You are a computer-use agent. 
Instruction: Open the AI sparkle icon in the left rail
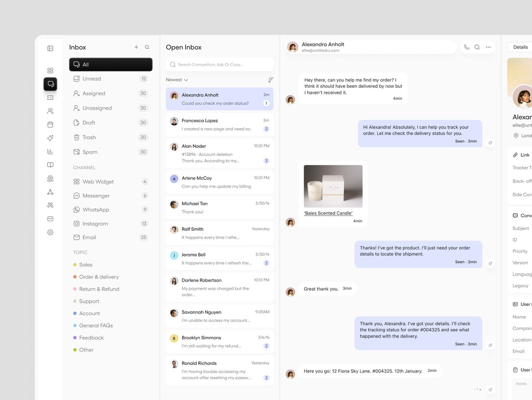[x=50, y=138]
